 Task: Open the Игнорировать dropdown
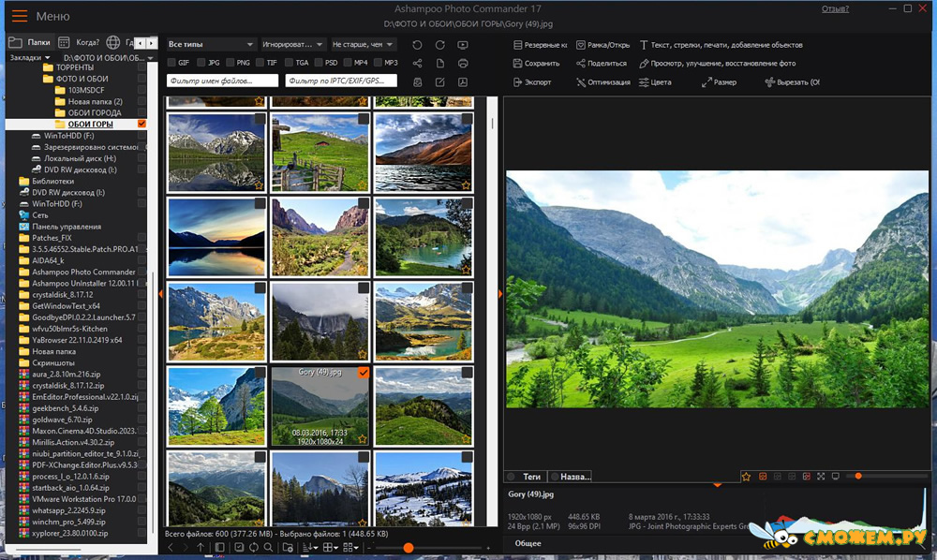[x=292, y=44]
